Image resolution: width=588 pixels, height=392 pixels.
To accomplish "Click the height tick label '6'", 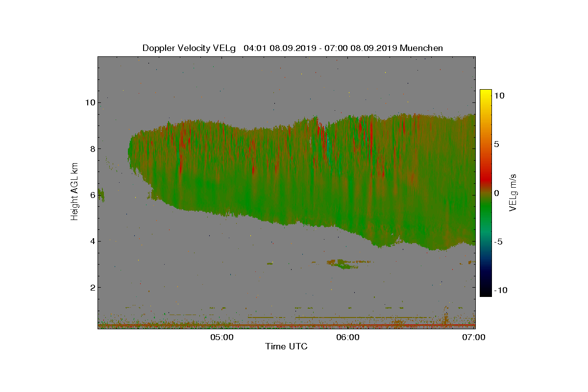I will click(x=92, y=195).
